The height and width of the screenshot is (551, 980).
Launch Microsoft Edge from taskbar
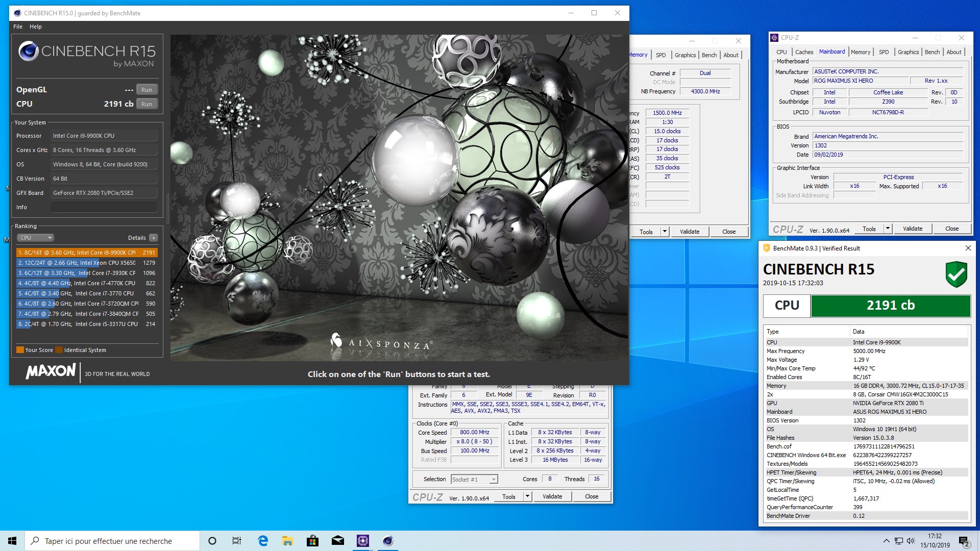(x=263, y=541)
